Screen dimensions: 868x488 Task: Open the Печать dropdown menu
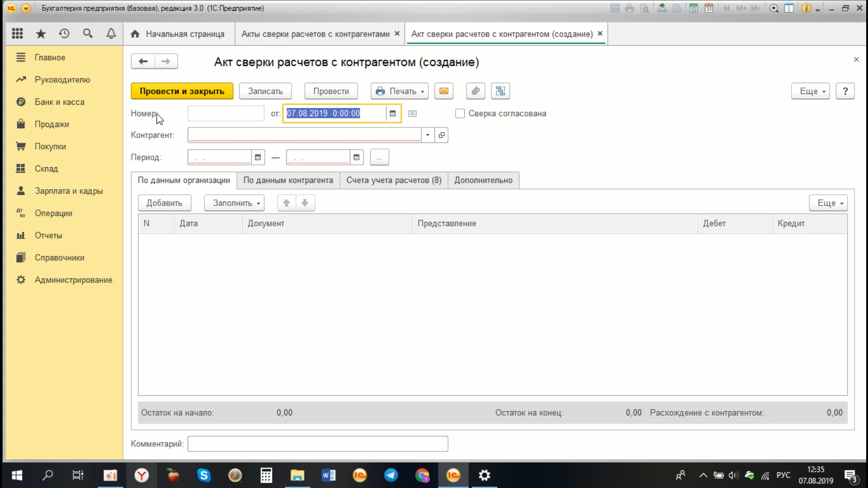coord(400,91)
